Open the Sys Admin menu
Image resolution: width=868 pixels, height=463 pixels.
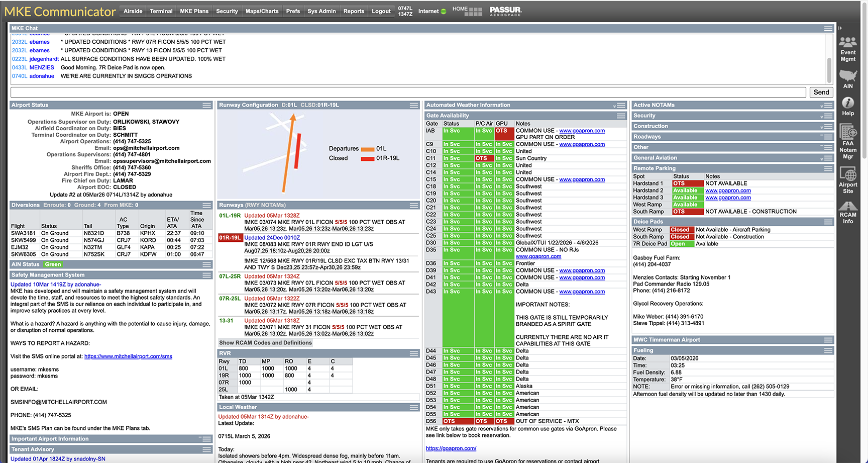pyautogui.click(x=321, y=11)
